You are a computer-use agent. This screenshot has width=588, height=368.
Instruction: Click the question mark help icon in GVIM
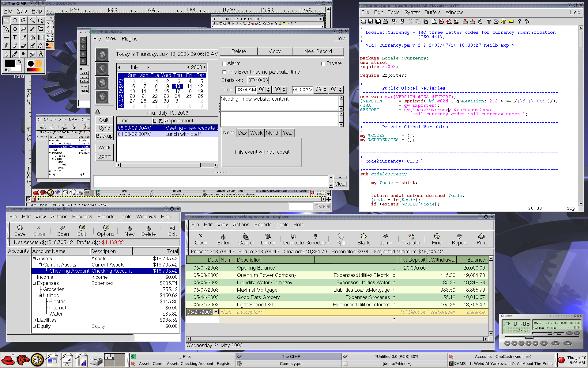[x=519, y=21]
